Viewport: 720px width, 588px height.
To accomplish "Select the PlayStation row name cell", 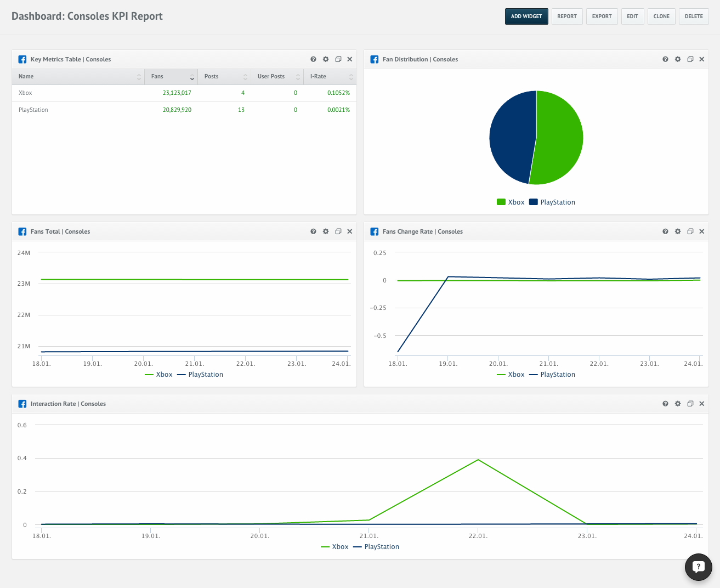I will coord(33,110).
